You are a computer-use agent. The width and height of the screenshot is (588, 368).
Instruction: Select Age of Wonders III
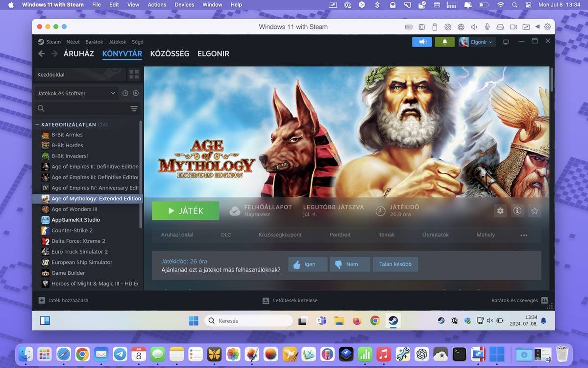click(74, 209)
